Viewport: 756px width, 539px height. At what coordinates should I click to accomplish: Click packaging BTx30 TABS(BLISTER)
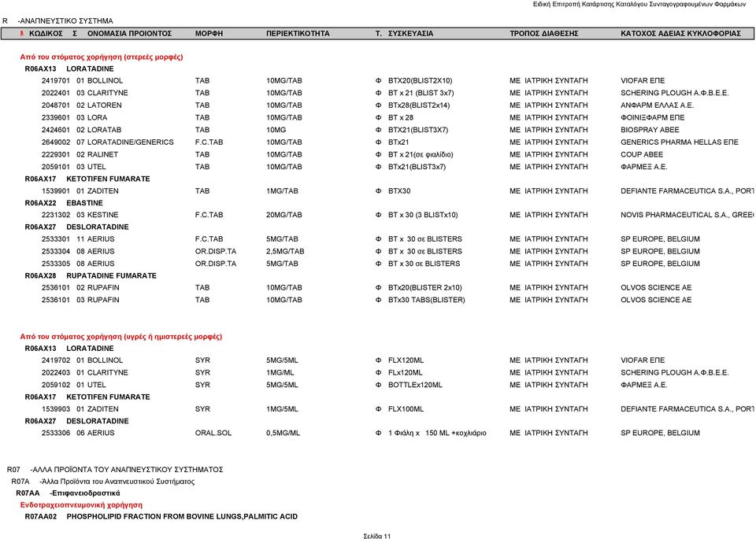tap(427, 300)
